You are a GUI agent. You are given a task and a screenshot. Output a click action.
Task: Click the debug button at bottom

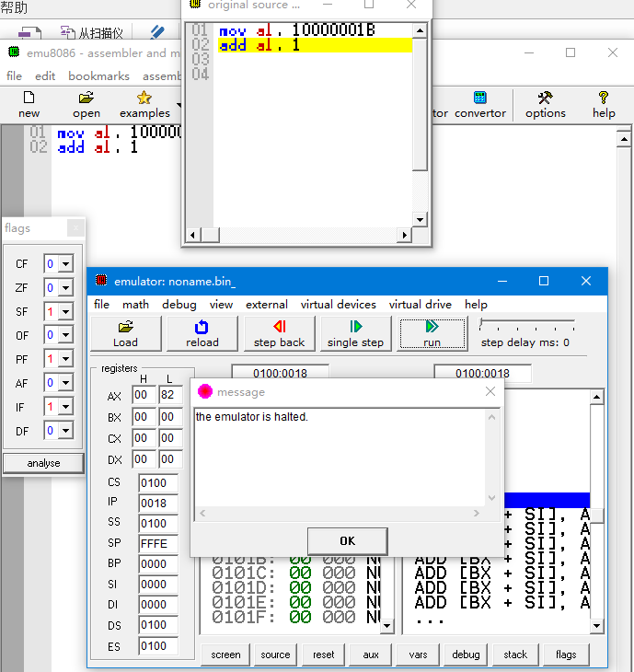pos(466,655)
